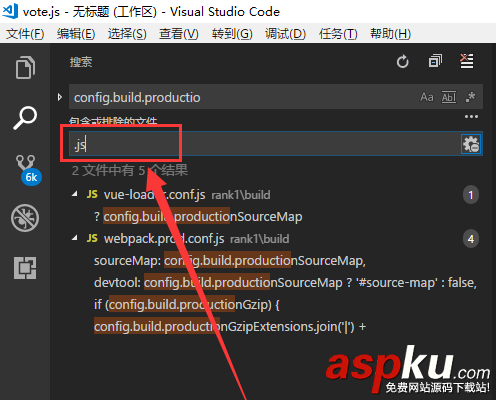The image size is (496, 400).
Task: Collapse webpack.prod.conf.js results
Action: tap(75, 238)
